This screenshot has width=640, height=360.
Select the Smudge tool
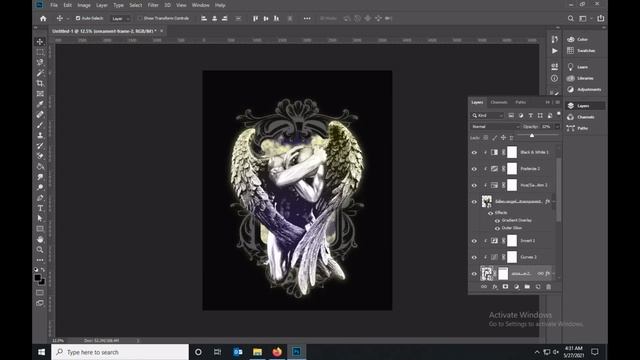(x=40, y=177)
